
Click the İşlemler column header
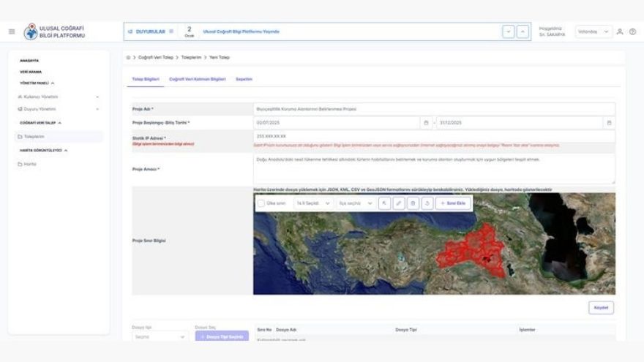(527, 330)
